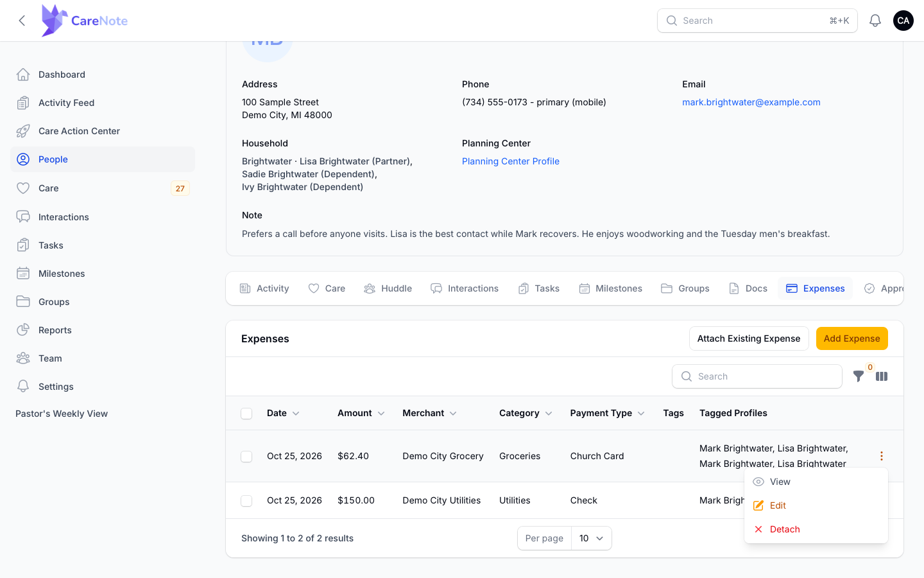
Task: Open Activity Feed in sidebar
Action: (x=103, y=103)
